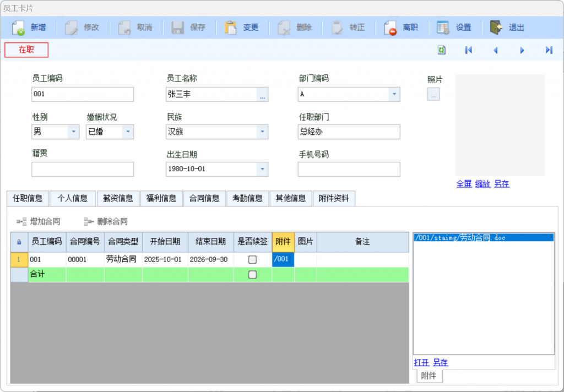Go to next record arrow
The height and width of the screenshot is (392, 564).
pos(522,50)
